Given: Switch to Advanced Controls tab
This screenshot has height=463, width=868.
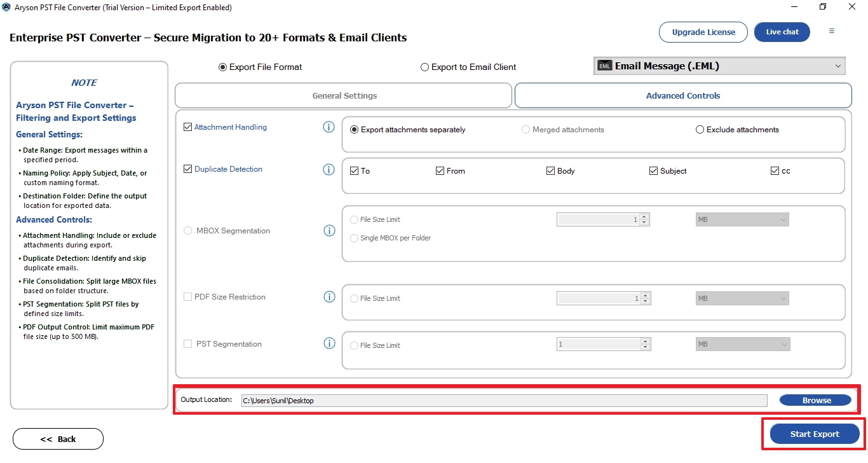Looking at the screenshot, I should pyautogui.click(x=683, y=95).
